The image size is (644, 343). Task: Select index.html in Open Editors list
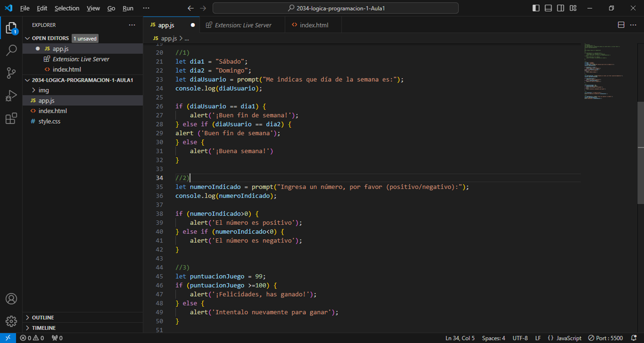82,69
